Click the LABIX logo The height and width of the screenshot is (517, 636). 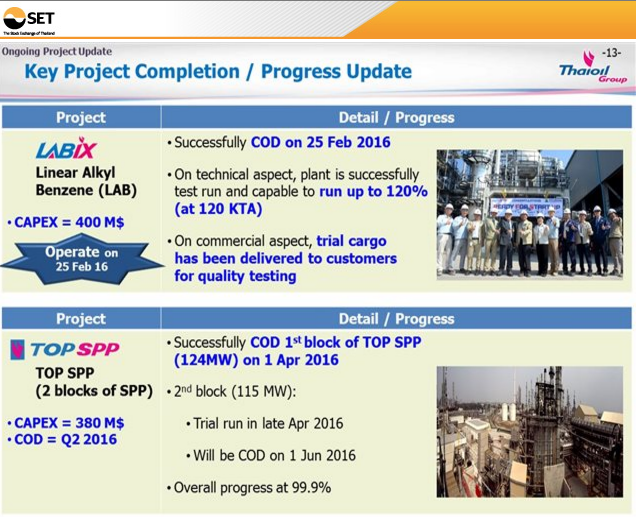66,148
